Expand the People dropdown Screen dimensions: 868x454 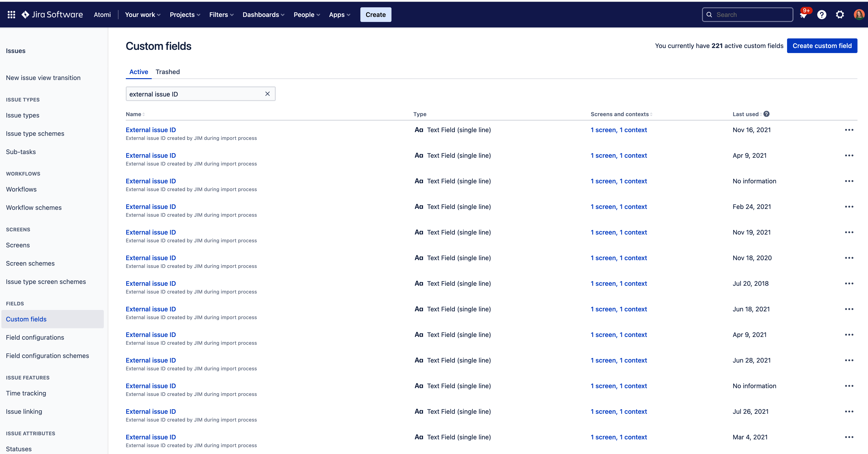tap(307, 14)
